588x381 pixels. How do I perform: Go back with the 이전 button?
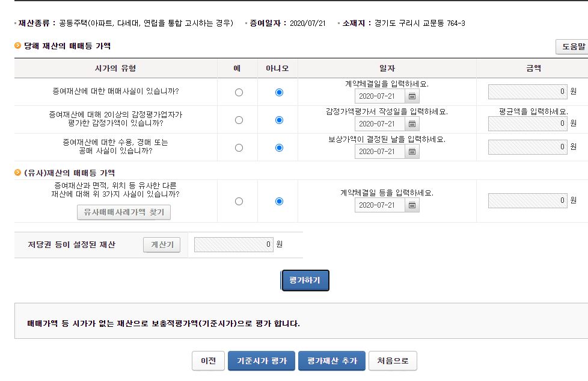click(208, 361)
